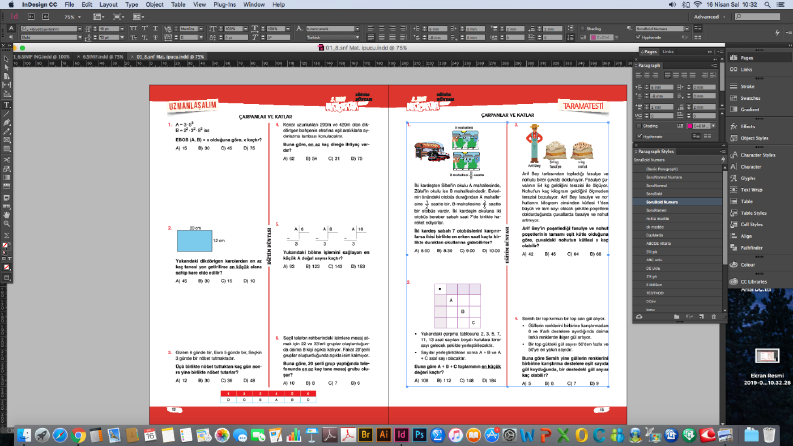Open Adobe Bridge from the Dock

tap(365, 434)
